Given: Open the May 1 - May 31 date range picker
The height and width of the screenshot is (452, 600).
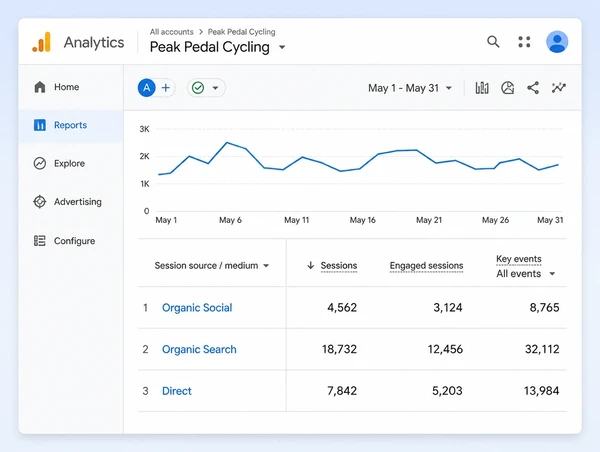Looking at the screenshot, I should pos(410,88).
